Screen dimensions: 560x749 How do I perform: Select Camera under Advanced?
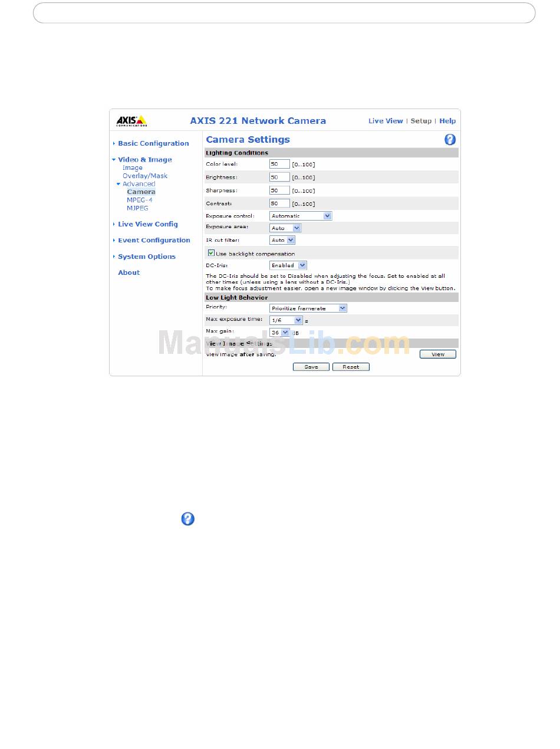point(141,192)
